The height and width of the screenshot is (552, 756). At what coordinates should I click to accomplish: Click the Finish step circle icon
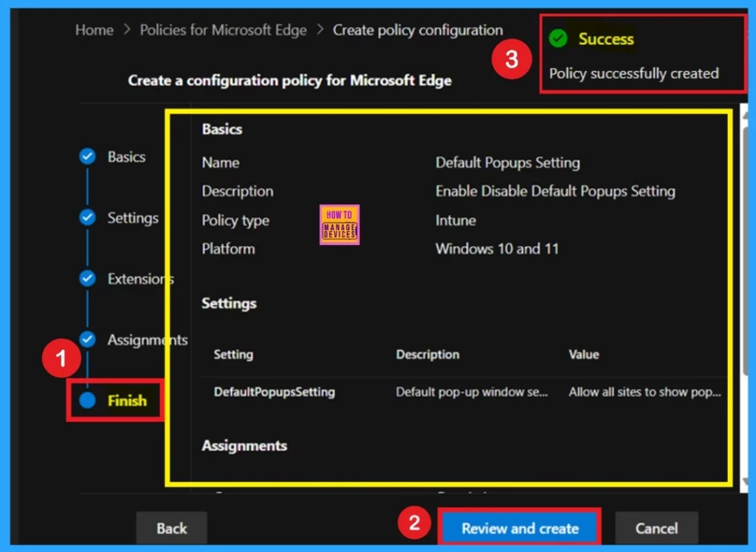[x=87, y=400]
